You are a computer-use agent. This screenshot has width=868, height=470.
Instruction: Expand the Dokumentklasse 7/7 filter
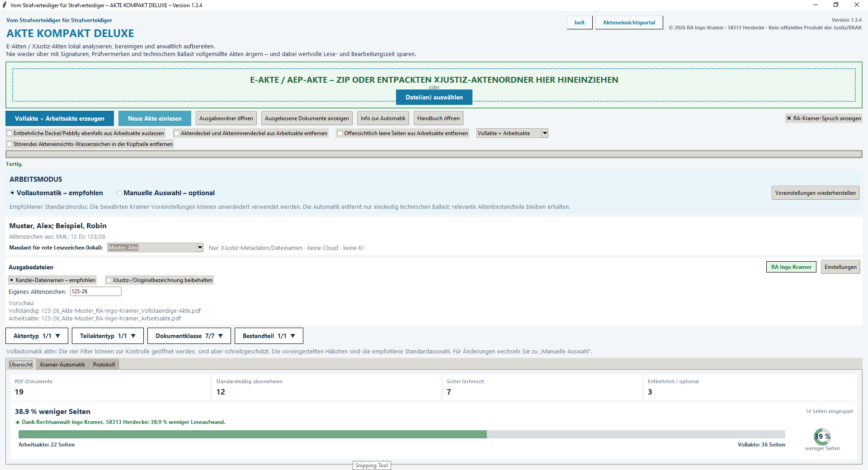(189, 336)
